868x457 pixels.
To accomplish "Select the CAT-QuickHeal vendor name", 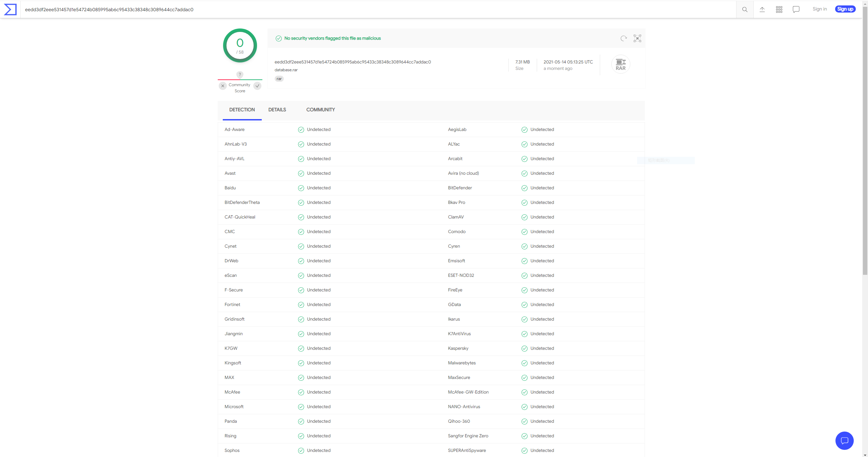I will (240, 217).
